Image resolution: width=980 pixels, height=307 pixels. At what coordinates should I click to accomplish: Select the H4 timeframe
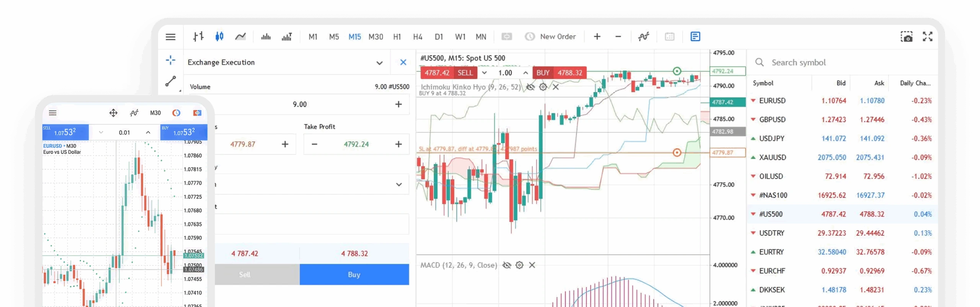(418, 37)
